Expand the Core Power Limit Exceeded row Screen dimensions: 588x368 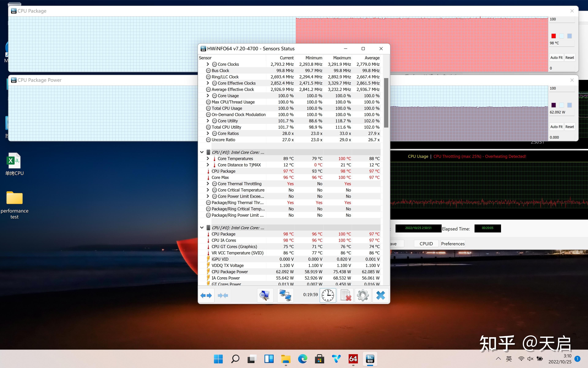(x=208, y=196)
